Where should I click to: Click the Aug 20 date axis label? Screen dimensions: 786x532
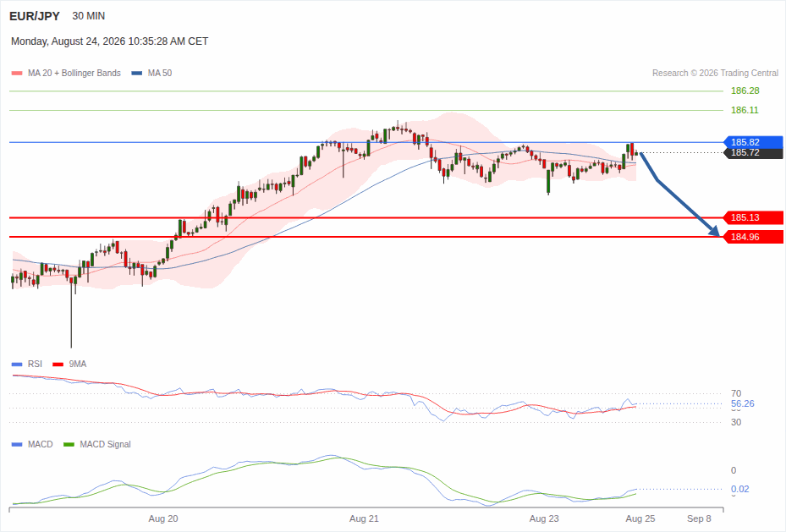pyautogui.click(x=163, y=519)
